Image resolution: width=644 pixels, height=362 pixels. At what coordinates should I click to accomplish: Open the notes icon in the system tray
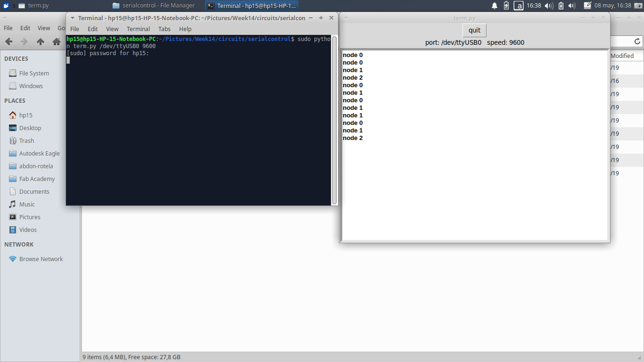click(587, 6)
